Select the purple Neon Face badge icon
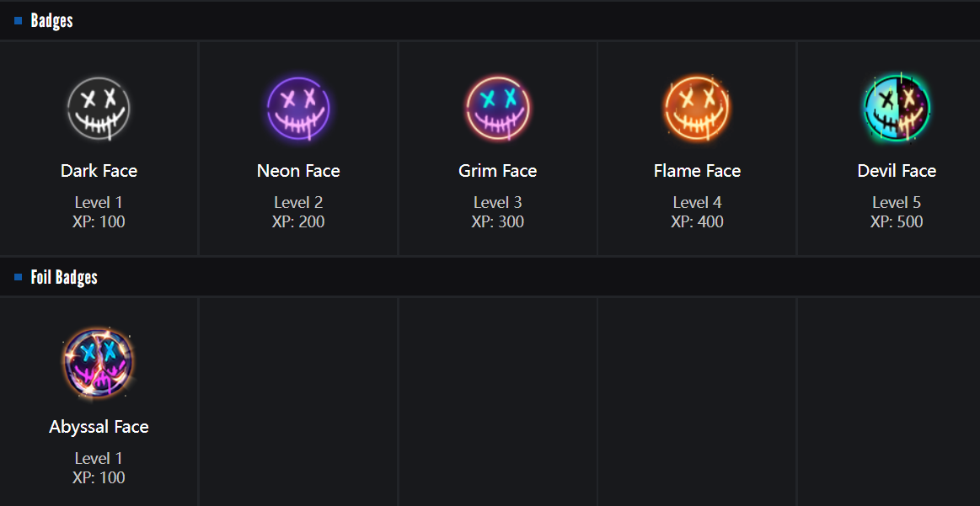Image resolution: width=980 pixels, height=506 pixels. point(298,109)
